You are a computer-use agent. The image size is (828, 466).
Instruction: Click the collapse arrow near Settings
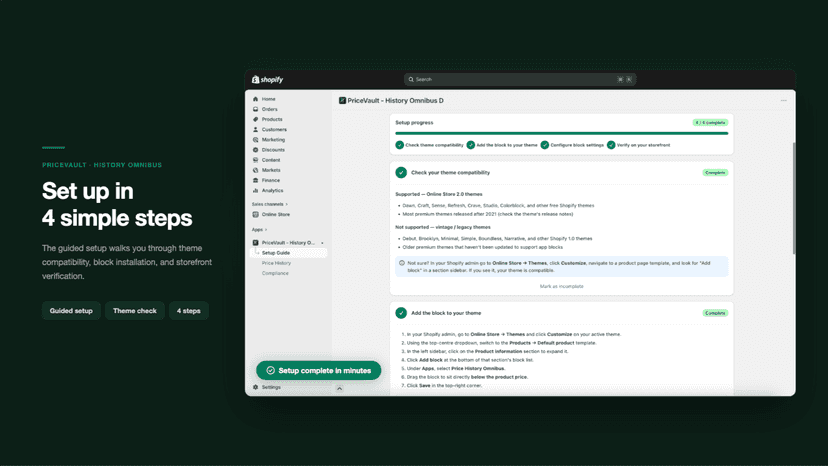[340, 388]
